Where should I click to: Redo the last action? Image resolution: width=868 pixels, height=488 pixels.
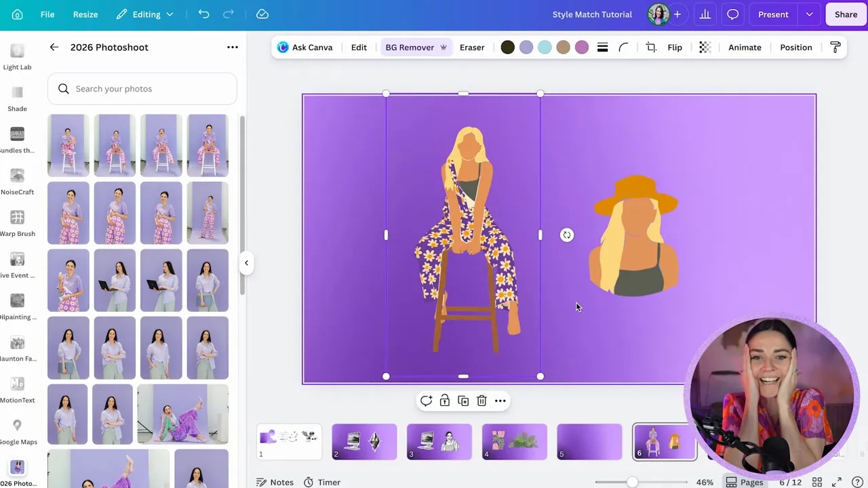229,14
